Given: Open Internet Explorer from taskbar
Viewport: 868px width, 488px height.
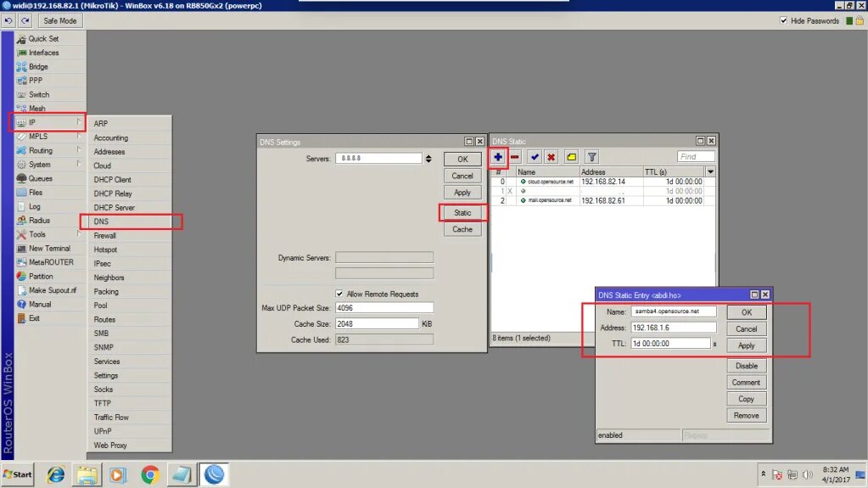Looking at the screenshot, I should point(56,474).
